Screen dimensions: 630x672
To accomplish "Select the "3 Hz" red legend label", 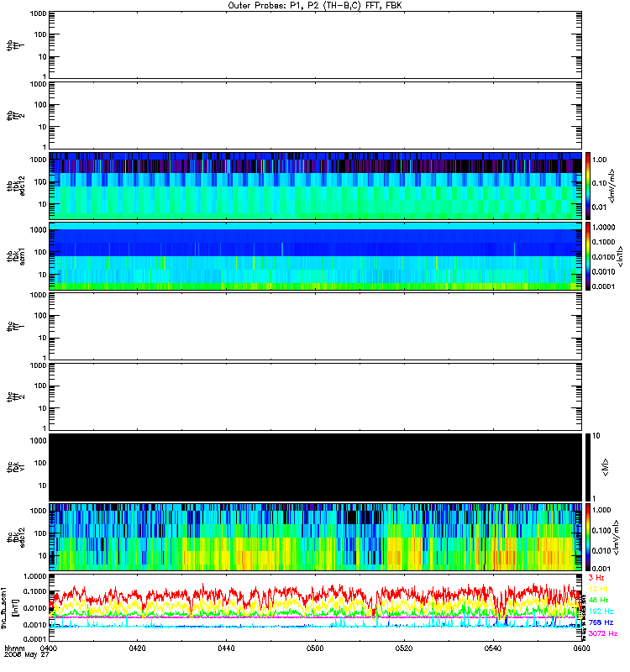I will click(x=596, y=578).
